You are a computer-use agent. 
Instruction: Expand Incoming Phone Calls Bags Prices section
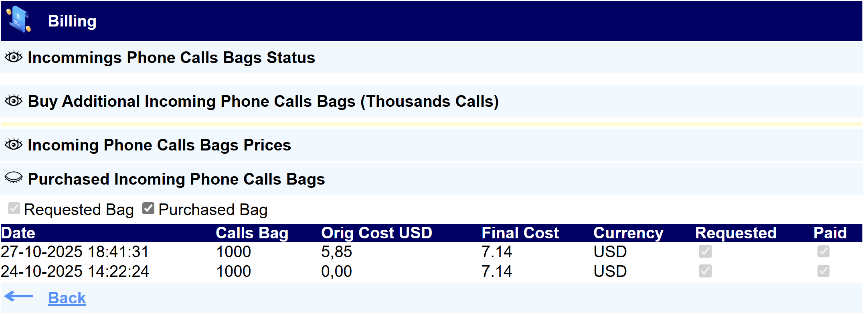tap(159, 145)
